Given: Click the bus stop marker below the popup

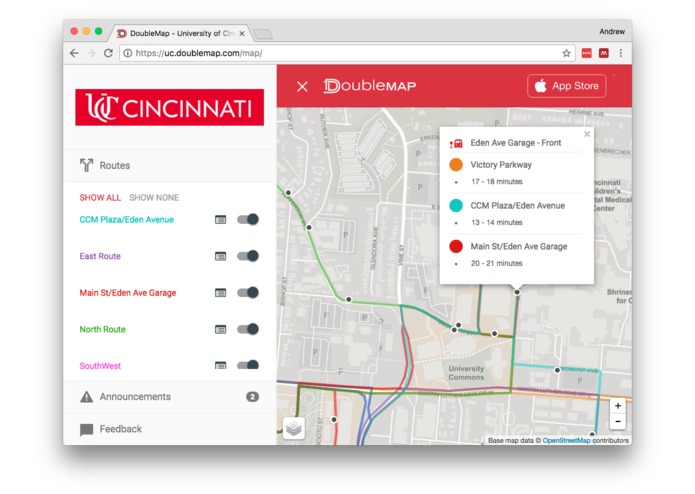Looking at the screenshot, I should click(x=517, y=292).
